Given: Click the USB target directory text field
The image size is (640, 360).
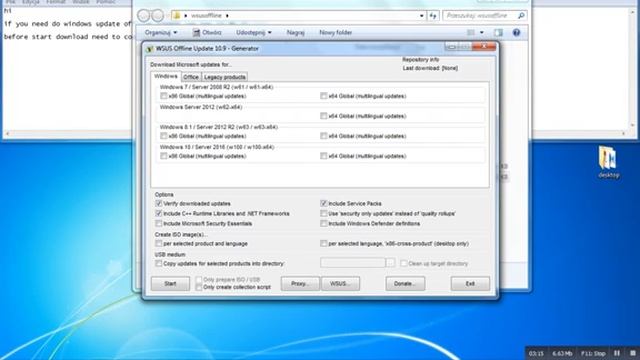Looking at the screenshot, I should (x=353, y=263).
